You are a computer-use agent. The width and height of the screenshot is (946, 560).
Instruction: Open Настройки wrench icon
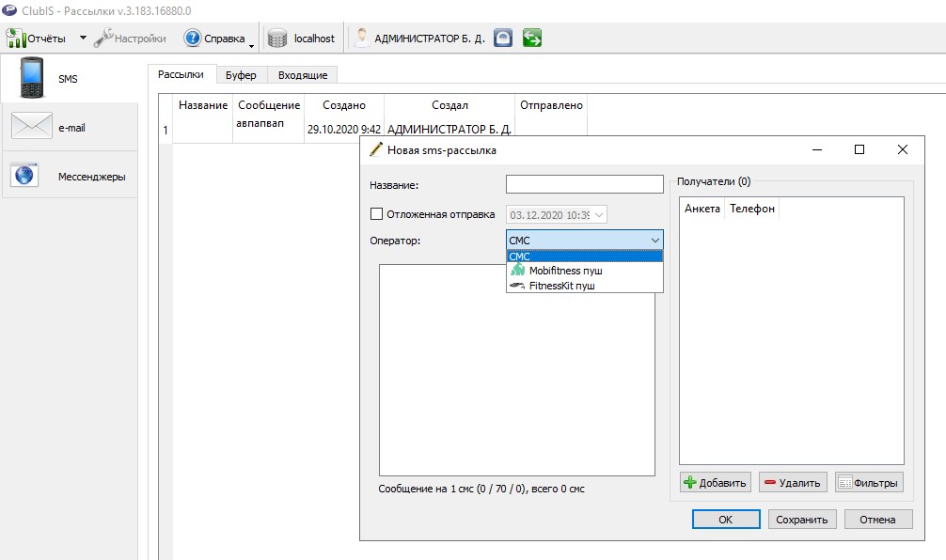[103, 38]
